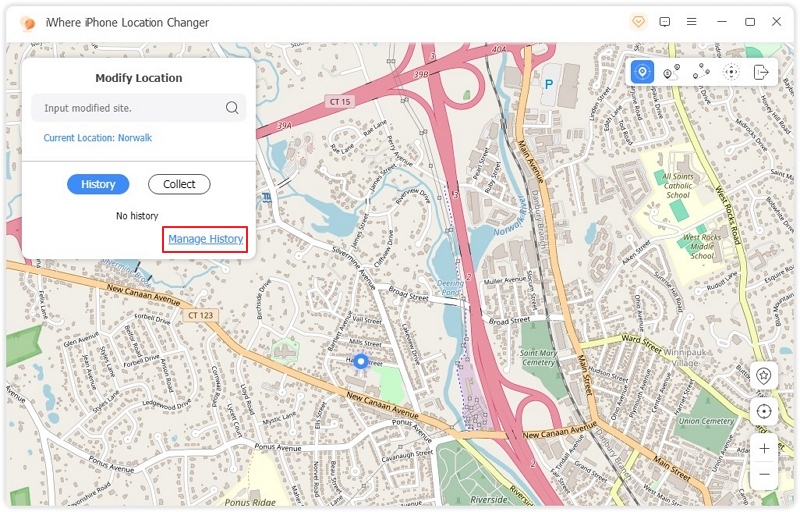Click the Union Cemetery label

pyautogui.click(x=706, y=421)
